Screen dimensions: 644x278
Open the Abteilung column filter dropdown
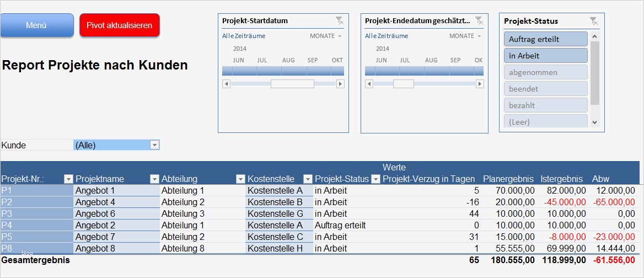(x=240, y=179)
